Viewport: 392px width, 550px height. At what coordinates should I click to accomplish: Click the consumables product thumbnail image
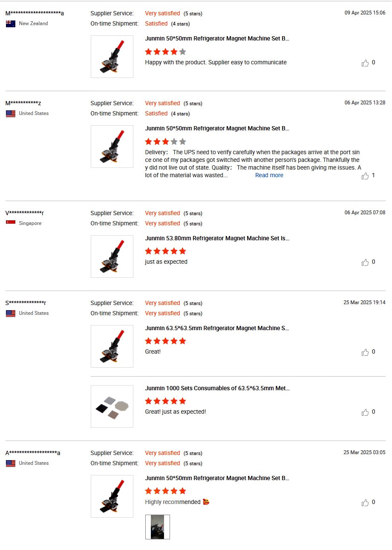(x=112, y=406)
